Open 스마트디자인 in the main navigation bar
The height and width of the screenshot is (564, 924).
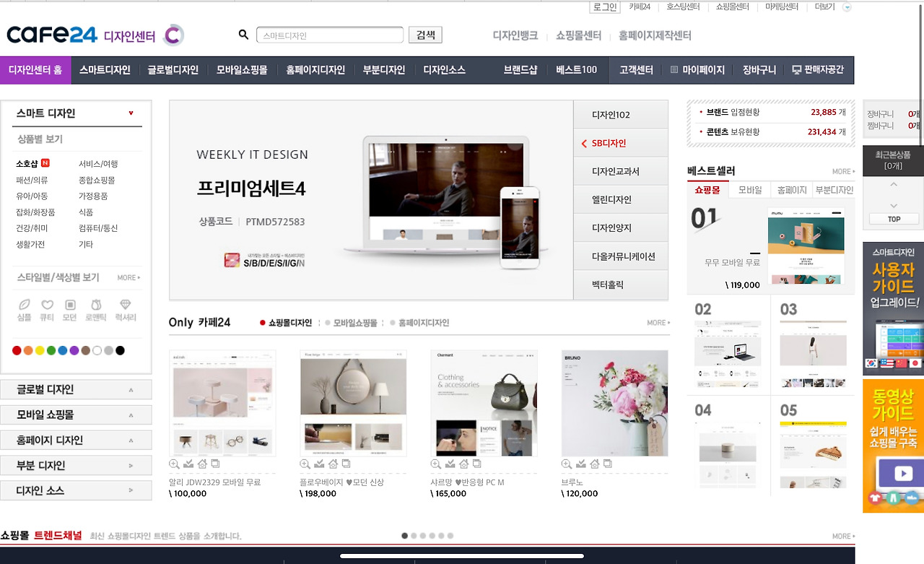click(105, 70)
